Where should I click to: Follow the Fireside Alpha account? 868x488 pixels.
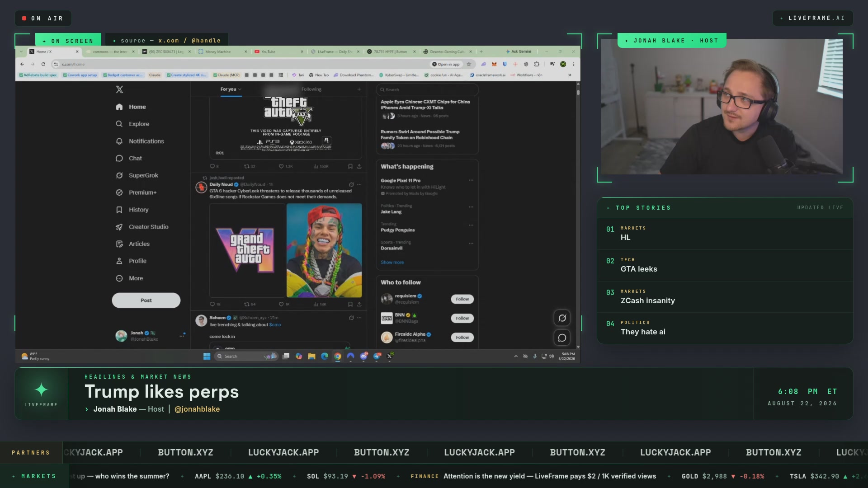pos(462,337)
